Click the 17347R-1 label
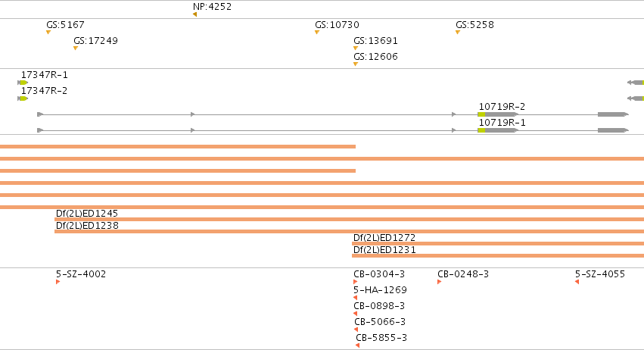 (45, 75)
